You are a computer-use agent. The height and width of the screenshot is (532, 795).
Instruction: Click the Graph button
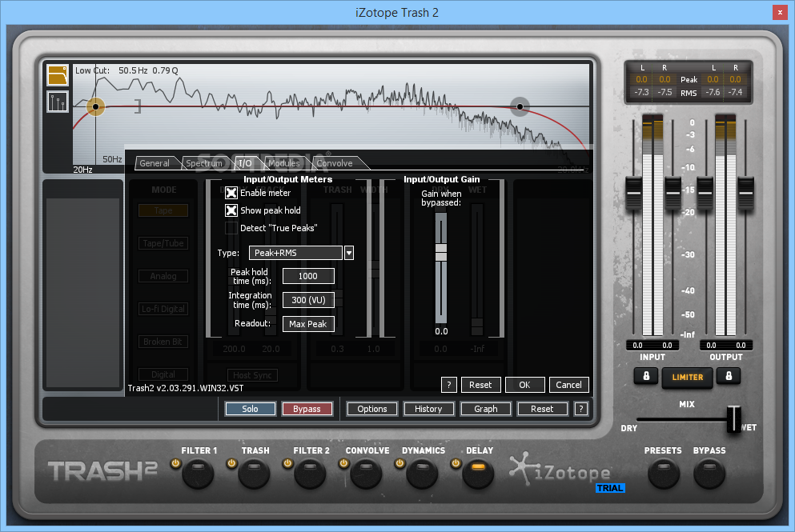tap(486, 409)
